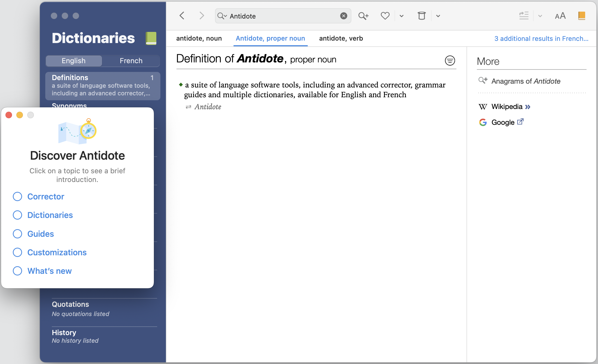Click the cross-reference arrows before Antidote
This screenshot has height=364, width=598.
pos(188,107)
